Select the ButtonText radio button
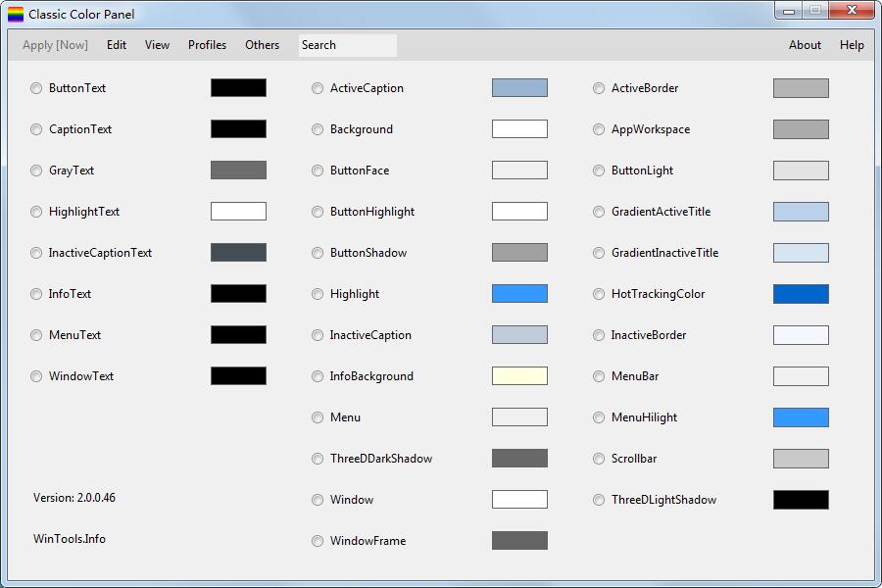Screen dimensions: 882x588 [36, 88]
